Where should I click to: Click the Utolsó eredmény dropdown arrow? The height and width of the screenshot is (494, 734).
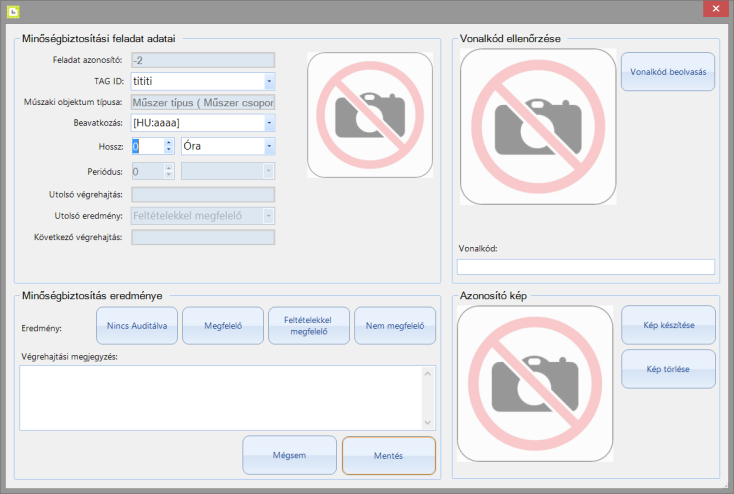pyautogui.click(x=268, y=216)
